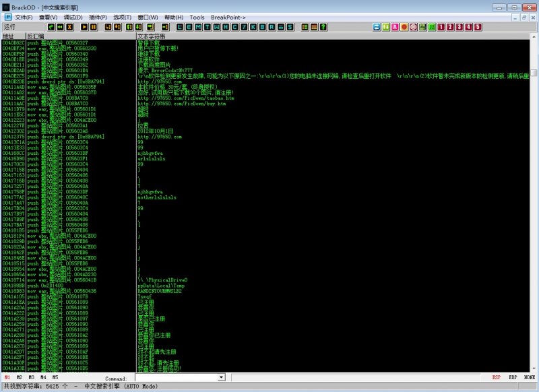Open the 窗口(W) menu

[x=148, y=18]
